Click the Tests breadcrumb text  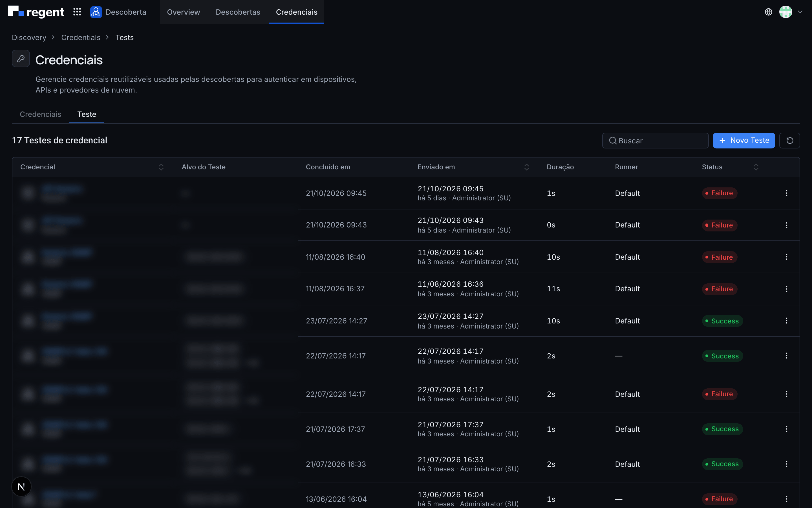[x=125, y=37]
